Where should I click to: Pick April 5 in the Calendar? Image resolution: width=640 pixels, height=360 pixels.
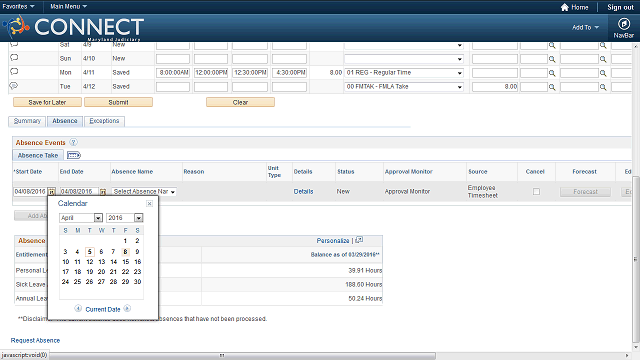(x=90, y=252)
